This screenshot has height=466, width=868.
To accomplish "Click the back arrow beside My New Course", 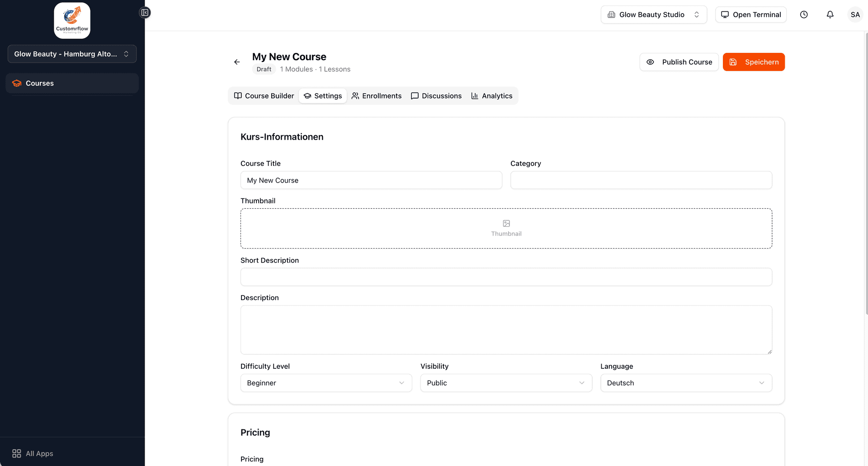I will tap(237, 62).
